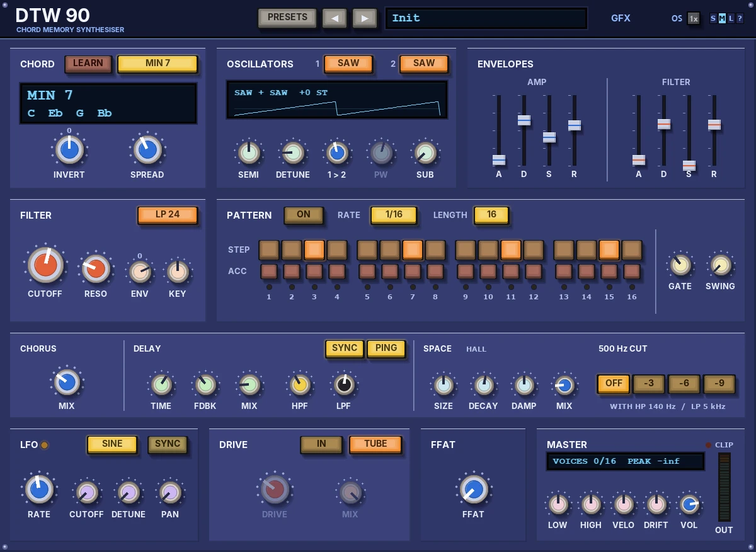The height and width of the screenshot is (552, 756).
Task: Select L interface size
Action: point(731,18)
